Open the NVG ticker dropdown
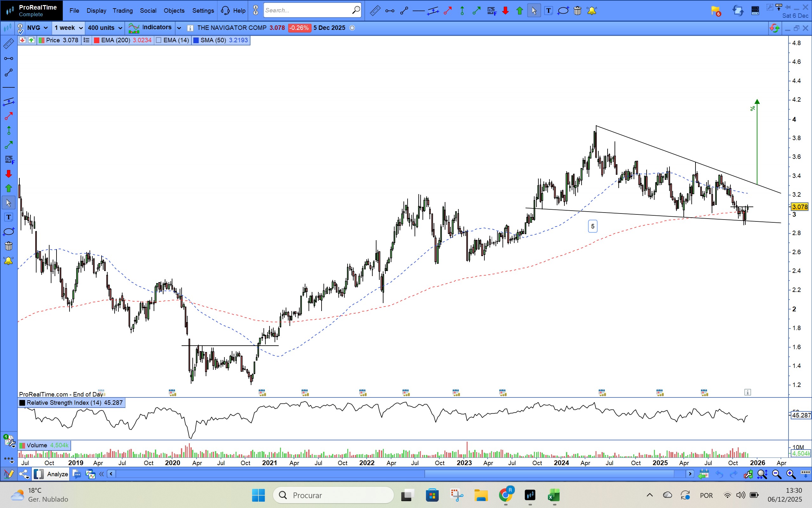812x508 pixels. [46, 28]
